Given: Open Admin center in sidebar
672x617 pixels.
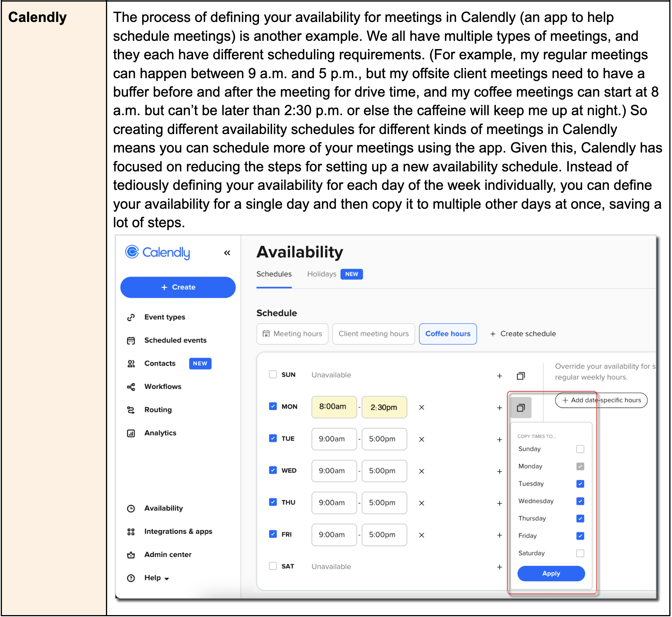Looking at the screenshot, I should (168, 554).
